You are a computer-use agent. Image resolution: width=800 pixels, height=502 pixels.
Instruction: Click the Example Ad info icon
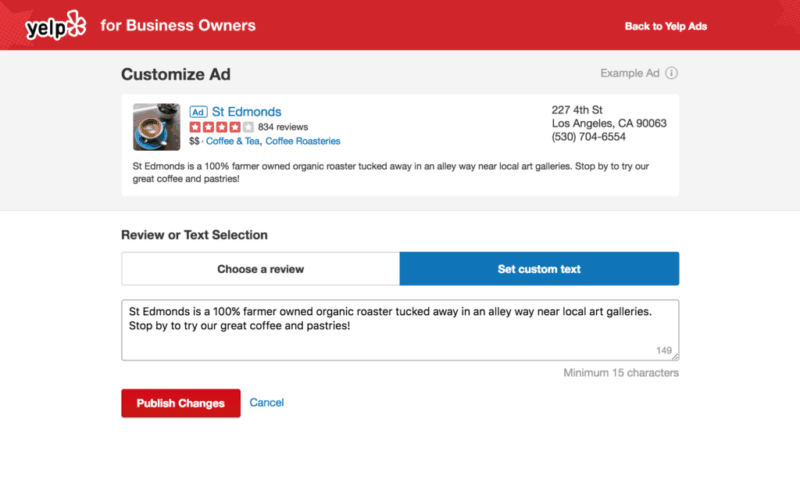tap(672, 73)
